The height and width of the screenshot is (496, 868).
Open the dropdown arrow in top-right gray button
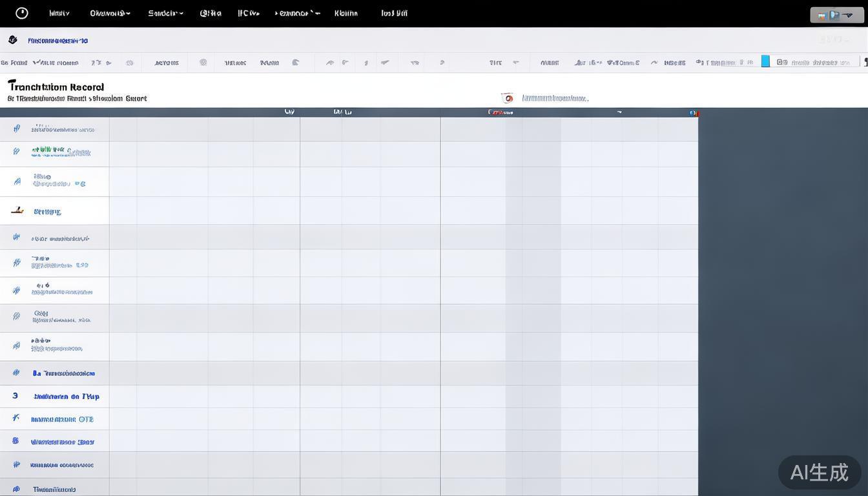[849, 15]
